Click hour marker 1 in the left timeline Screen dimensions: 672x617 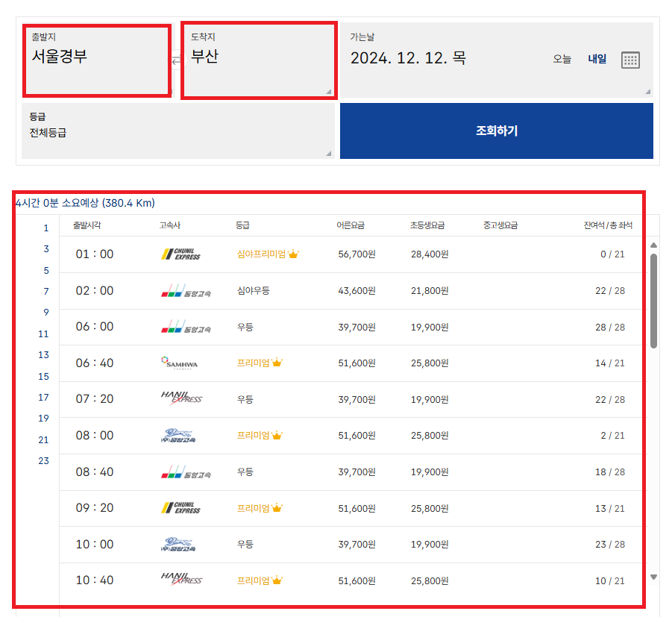(45, 228)
